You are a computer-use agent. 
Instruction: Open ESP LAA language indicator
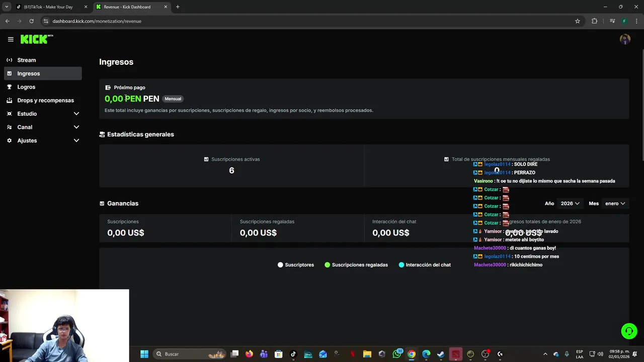(580, 354)
